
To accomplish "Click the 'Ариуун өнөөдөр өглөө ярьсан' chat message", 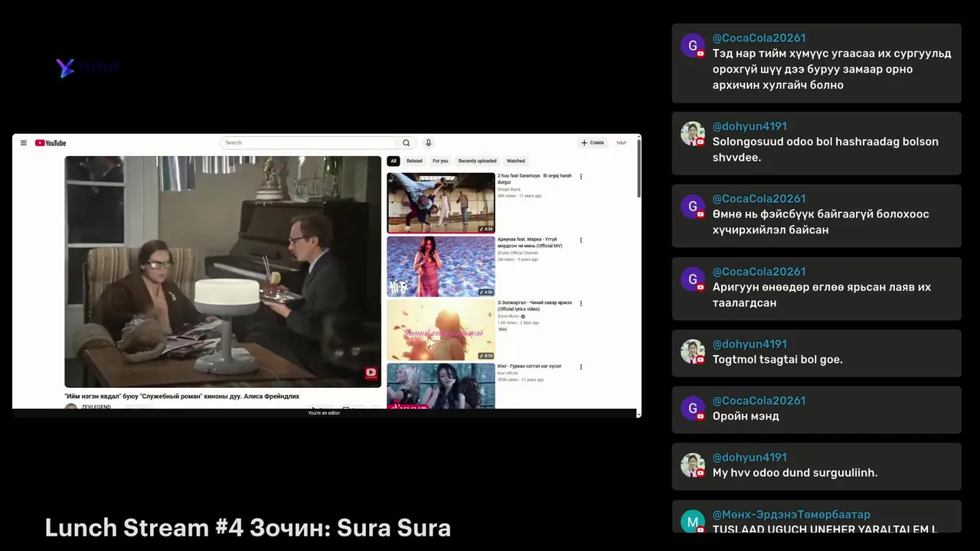I will [822, 295].
